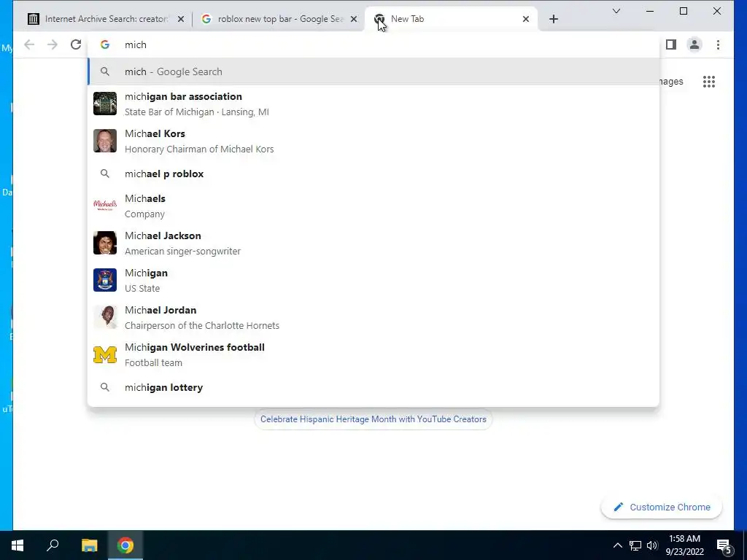This screenshot has height=560, width=747.
Task: Pick the michael p roblox suggestion
Action: point(373,174)
